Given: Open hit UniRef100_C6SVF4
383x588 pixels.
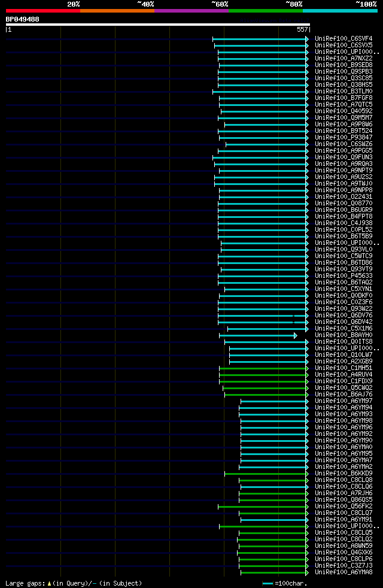Looking at the screenshot, I should pos(344,39).
